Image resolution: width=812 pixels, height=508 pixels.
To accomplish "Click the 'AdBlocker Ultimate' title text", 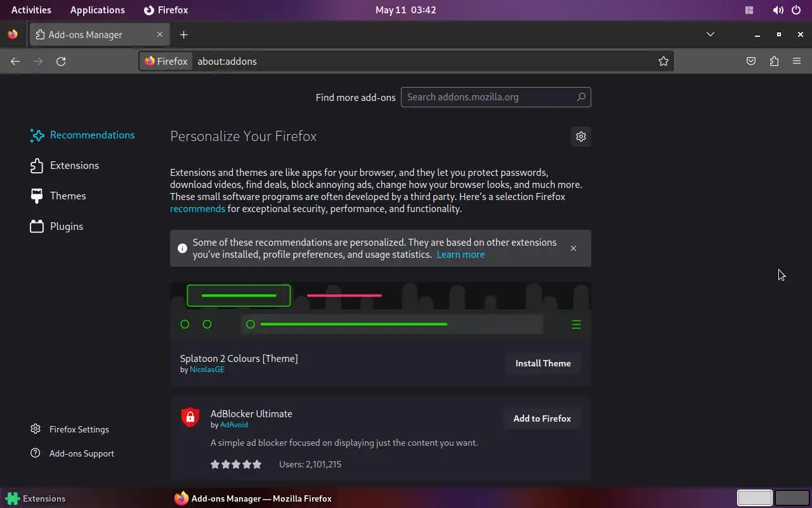I will [251, 413].
